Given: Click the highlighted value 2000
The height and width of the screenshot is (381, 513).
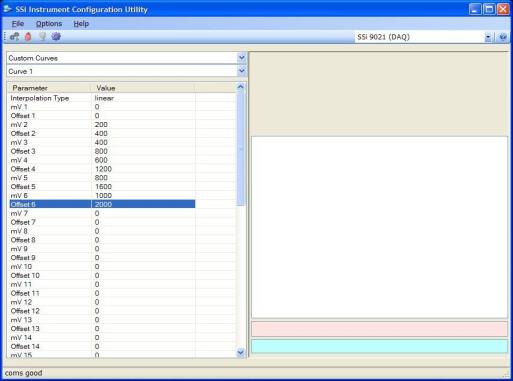Looking at the screenshot, I should tap(103, 204).
